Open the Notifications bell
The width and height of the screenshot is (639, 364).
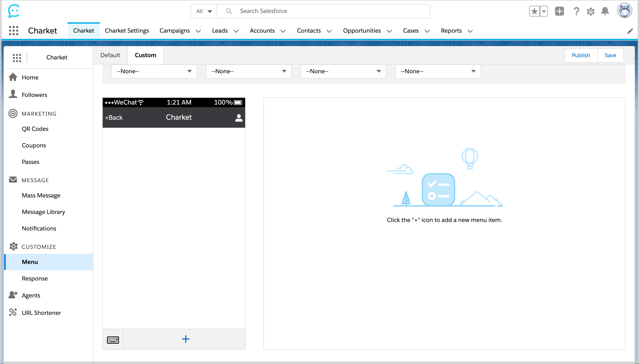(605, 11)
